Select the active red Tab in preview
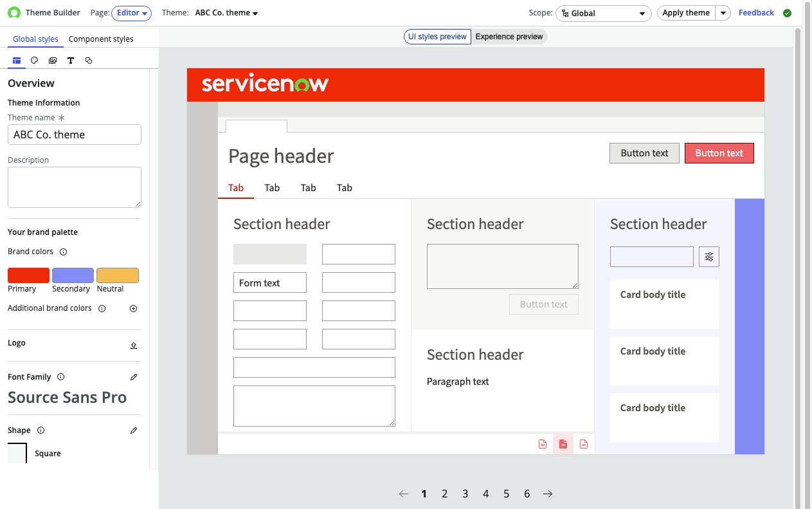812x509 pixels. (x=236, y=188)
